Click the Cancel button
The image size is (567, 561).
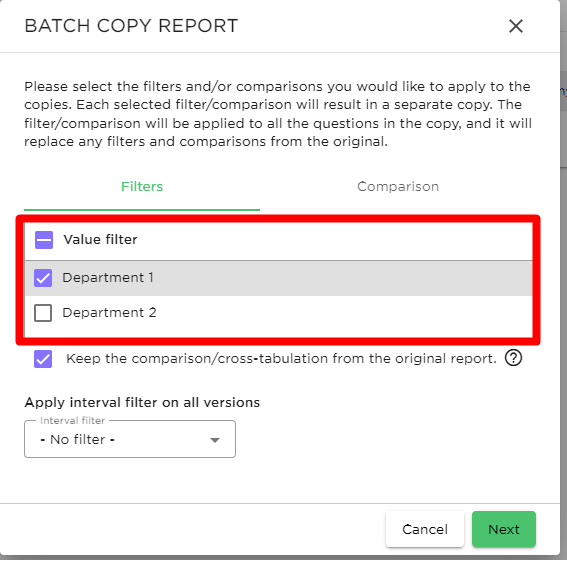point(425,529)
